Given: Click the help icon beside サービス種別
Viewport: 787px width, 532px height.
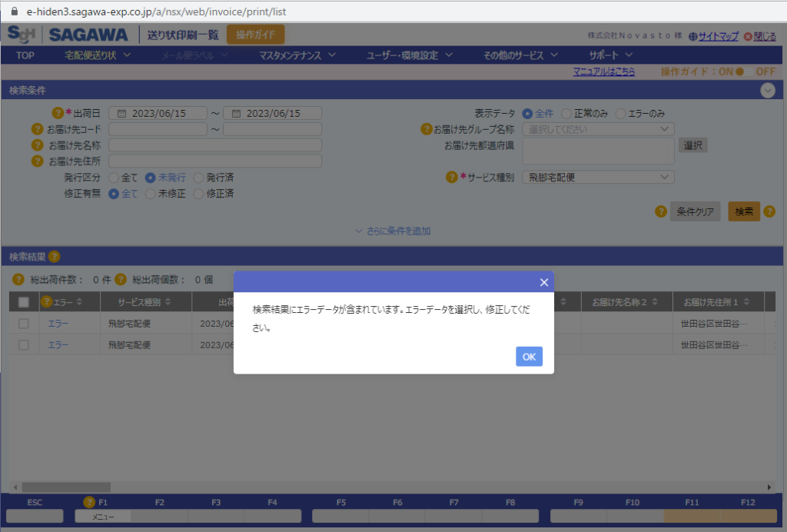Looking at the screenshot, I should [x=452, y=177].
